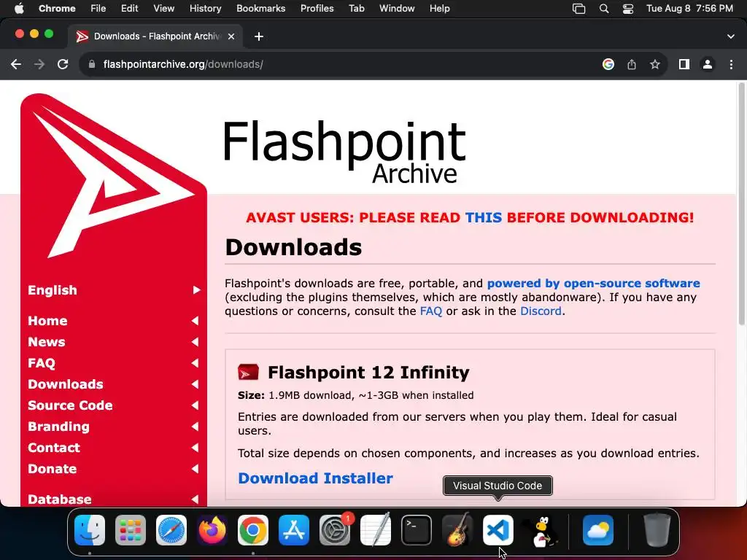Click the date and time in the menu bar
Image resolution: width=747 pixels, height=560 pixels.
click(x=689, y=9)
